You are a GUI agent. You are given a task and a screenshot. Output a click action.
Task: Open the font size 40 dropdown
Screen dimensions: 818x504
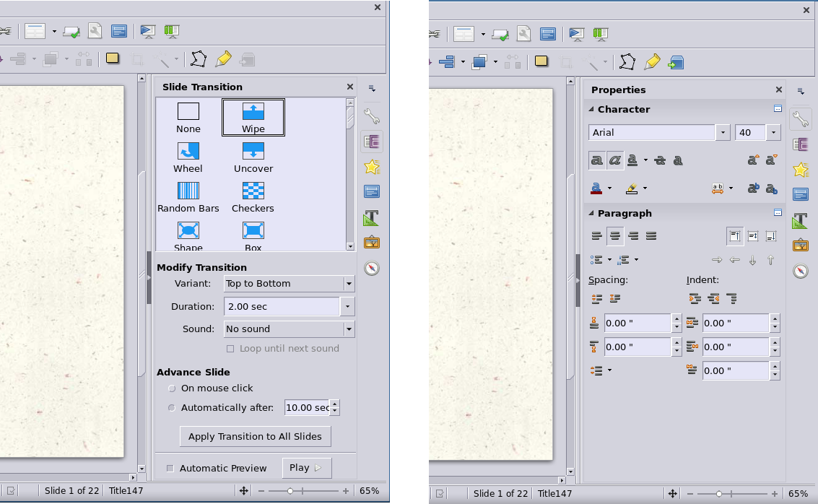tap(773, 133)
